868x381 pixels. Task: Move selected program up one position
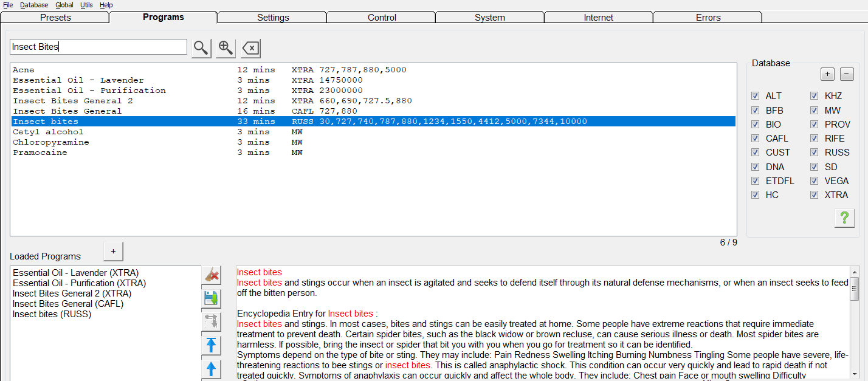click(x=211, y=369)
